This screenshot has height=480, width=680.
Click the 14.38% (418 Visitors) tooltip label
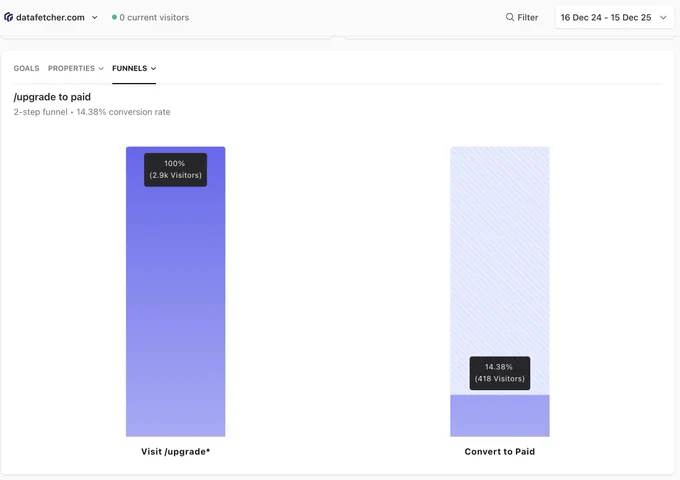[500, 373]
